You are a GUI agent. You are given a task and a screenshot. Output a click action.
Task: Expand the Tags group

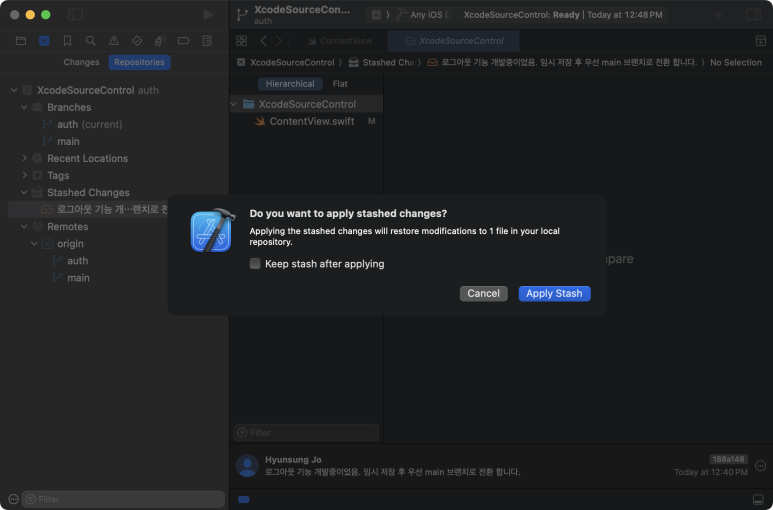pos(24,175)
